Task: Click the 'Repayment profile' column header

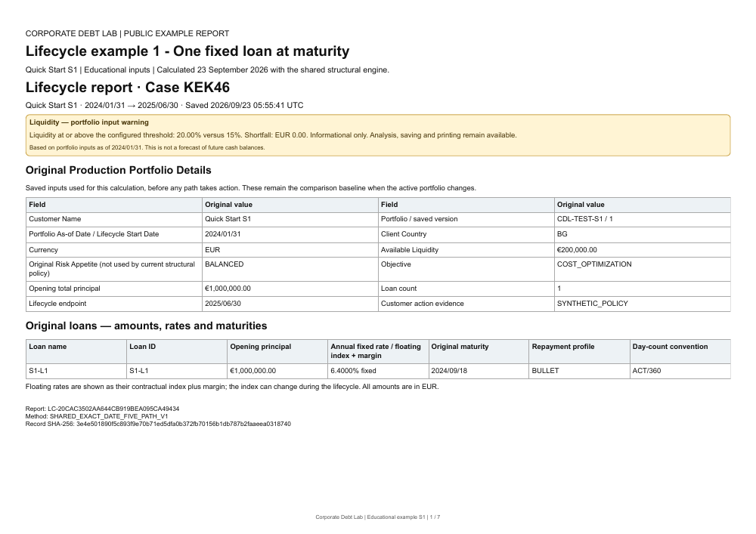Action: click(x=580, y=351)
